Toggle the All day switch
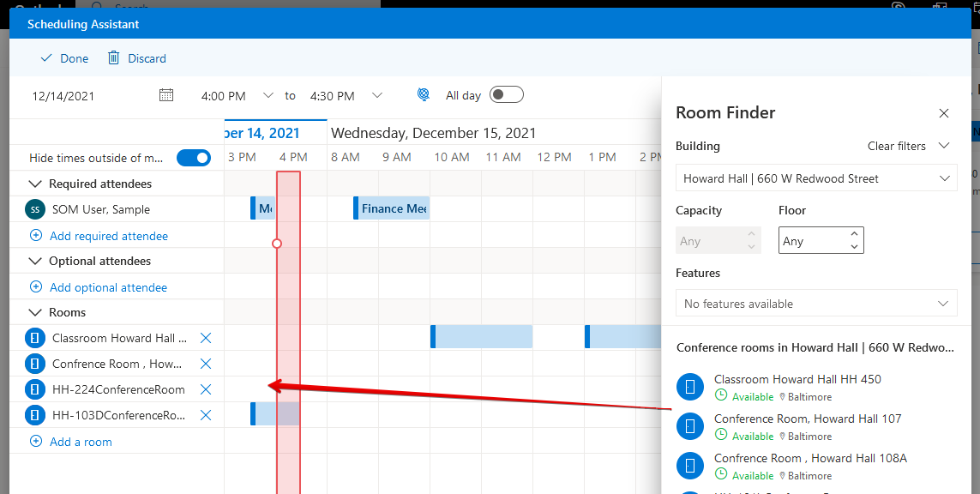 506,95
